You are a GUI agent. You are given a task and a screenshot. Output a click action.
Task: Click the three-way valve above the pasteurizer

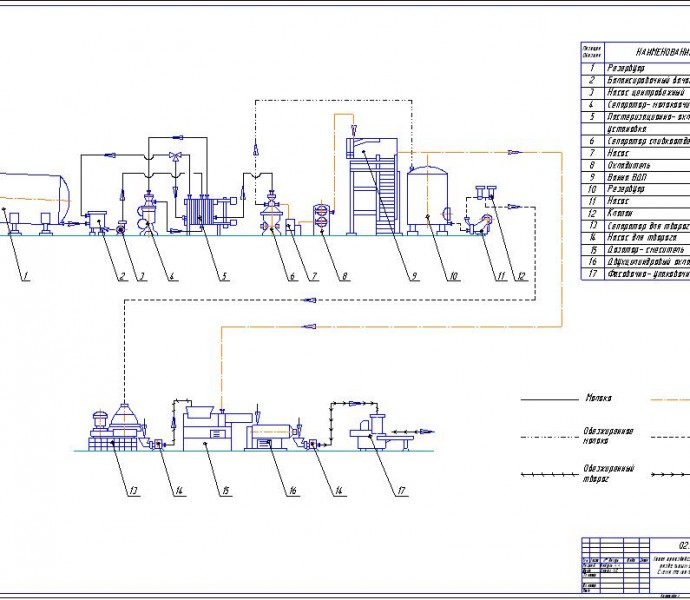176,157
